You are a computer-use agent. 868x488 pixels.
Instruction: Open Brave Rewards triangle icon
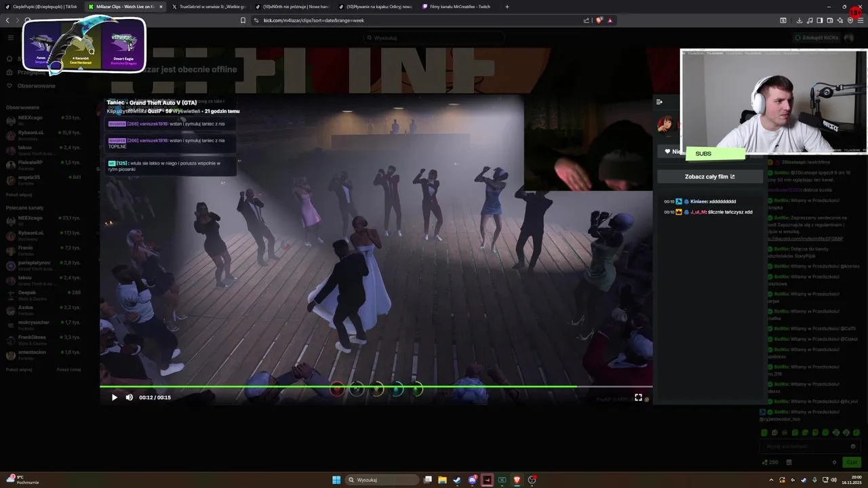pyautogui.click(x=610, y=20)
